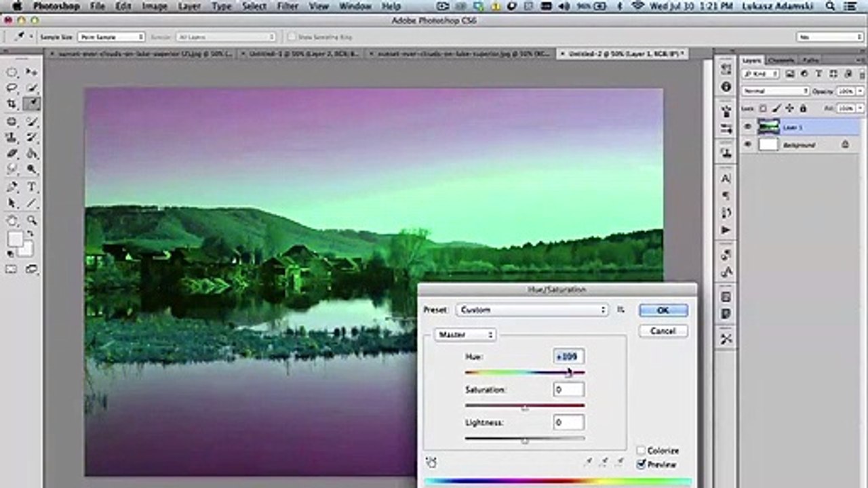Screen dimensions: 868x488
Task: Reset default foreground and background colors
Action: pyautogui.click(x=10, y=254)
